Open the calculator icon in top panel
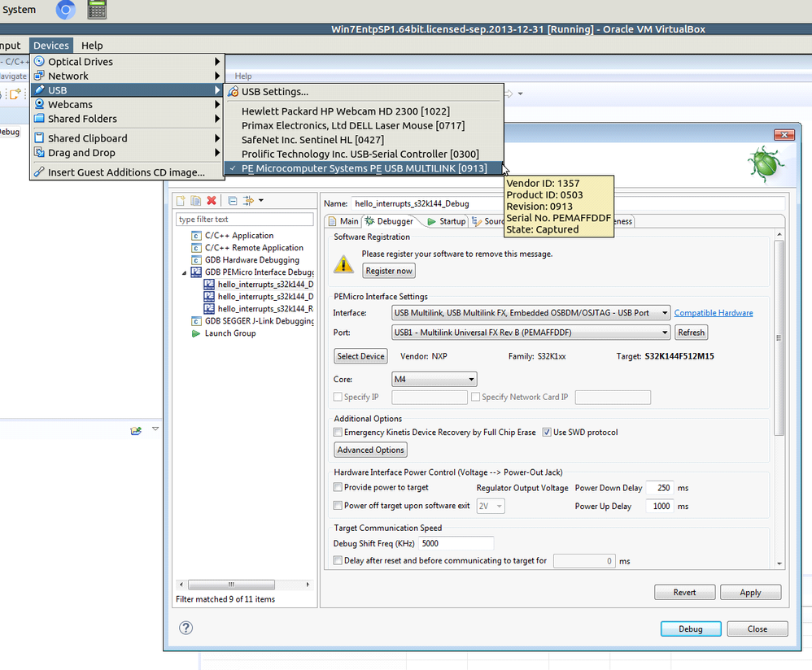This screenshot has height=670, width=812. click(x=97, y=9)
